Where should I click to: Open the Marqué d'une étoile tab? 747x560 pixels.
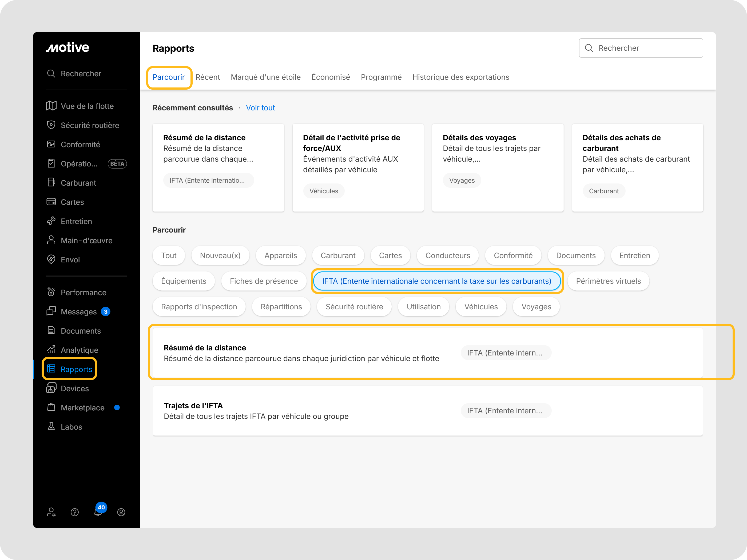pos(266,77)
